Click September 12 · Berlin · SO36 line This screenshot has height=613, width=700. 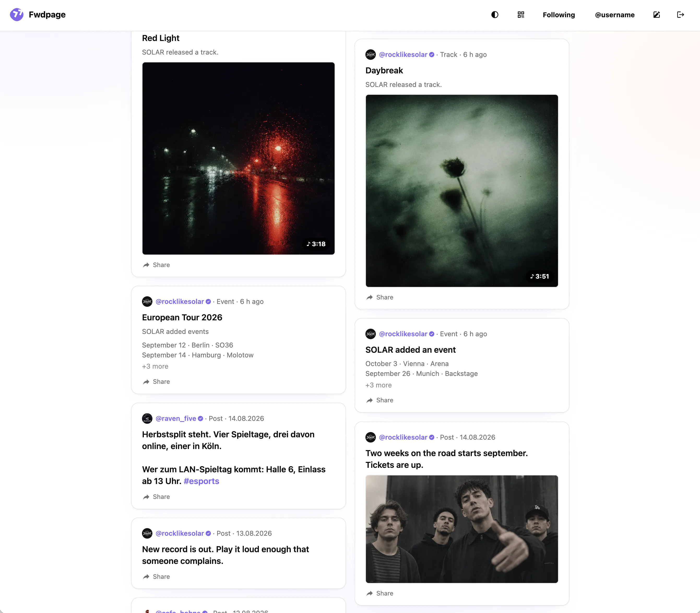187,345
